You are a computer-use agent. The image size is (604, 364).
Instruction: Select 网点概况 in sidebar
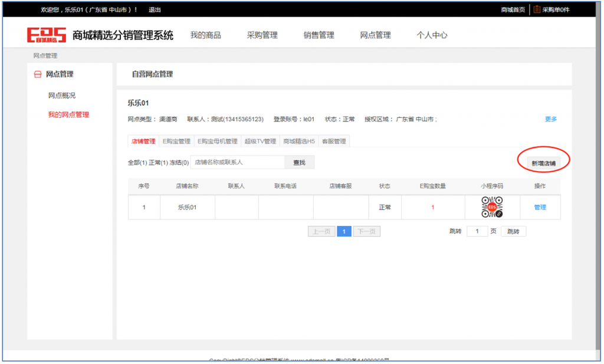[61, 96]
